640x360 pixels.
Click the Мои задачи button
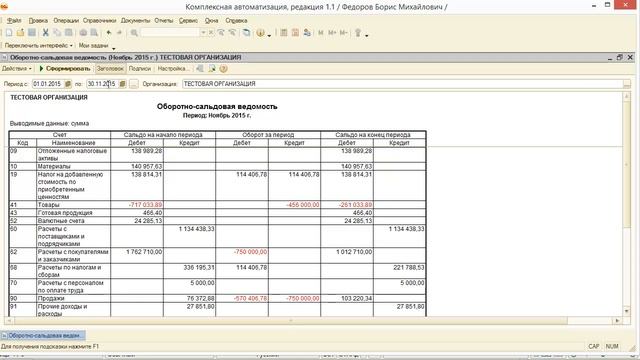pyautogui.click(x=93, y=45)
